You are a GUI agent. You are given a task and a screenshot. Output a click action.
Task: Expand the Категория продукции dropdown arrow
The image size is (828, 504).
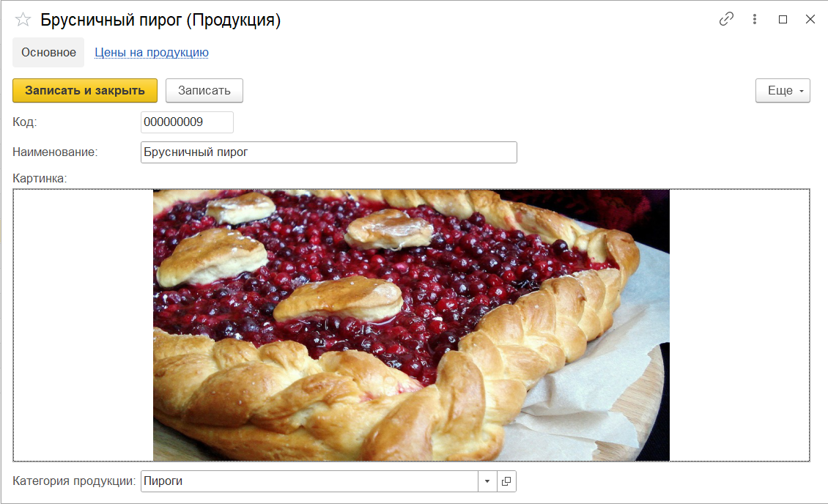(x=487, y=481)
